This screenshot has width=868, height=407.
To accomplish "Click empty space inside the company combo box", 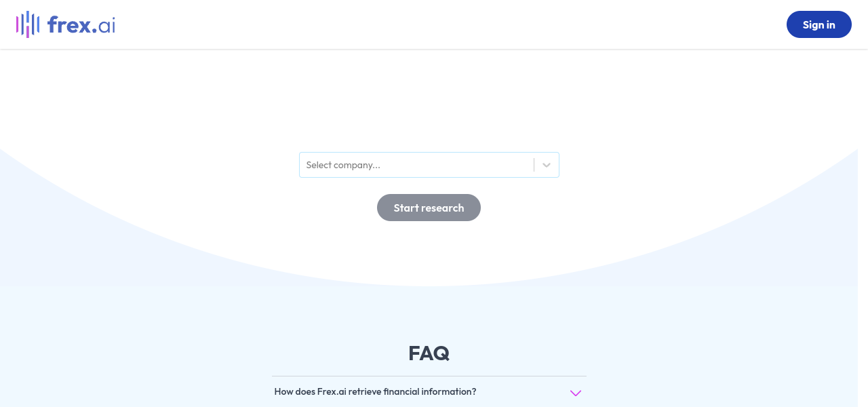I will point(461,165).
